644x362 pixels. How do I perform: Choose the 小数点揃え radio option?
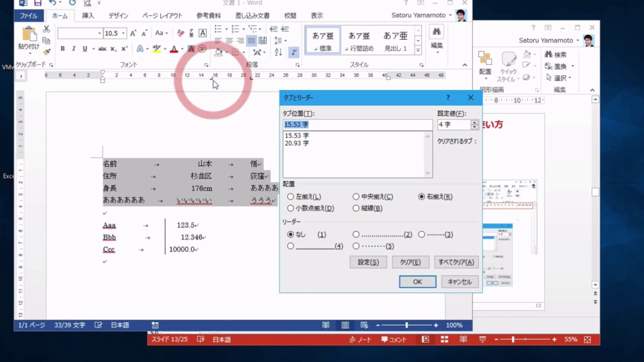291,208
